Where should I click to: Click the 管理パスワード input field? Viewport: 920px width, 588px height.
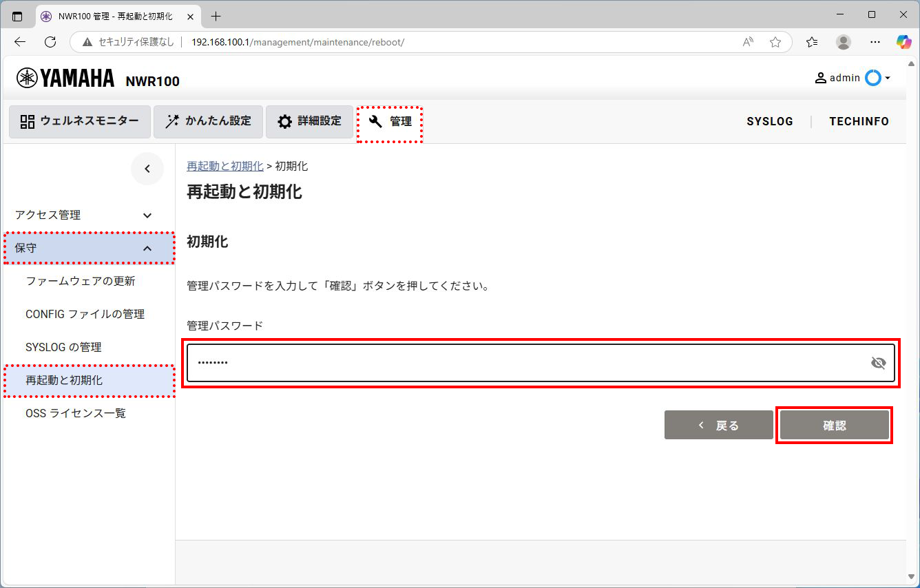[x=523, y=363]
